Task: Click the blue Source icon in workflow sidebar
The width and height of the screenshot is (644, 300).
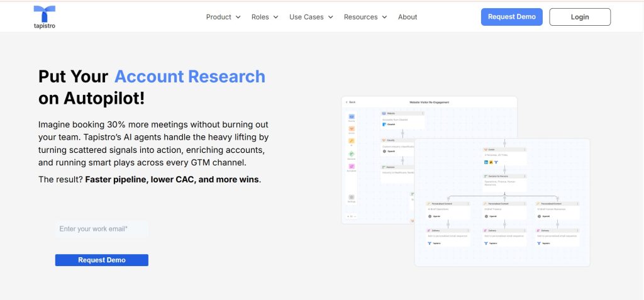Action: click(352, 117)
